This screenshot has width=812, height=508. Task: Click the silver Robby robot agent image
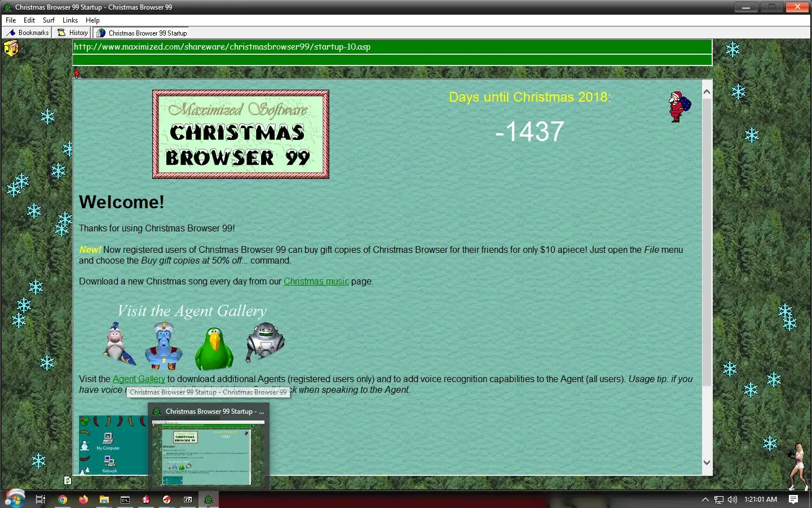[x=265, y=341]
